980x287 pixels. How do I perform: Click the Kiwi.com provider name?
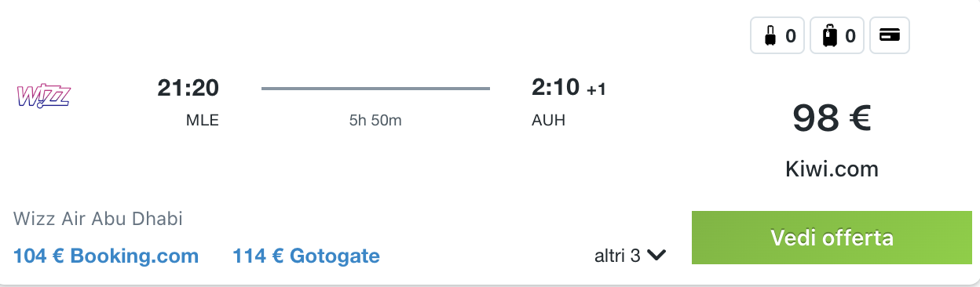click(x=832, y=169)
